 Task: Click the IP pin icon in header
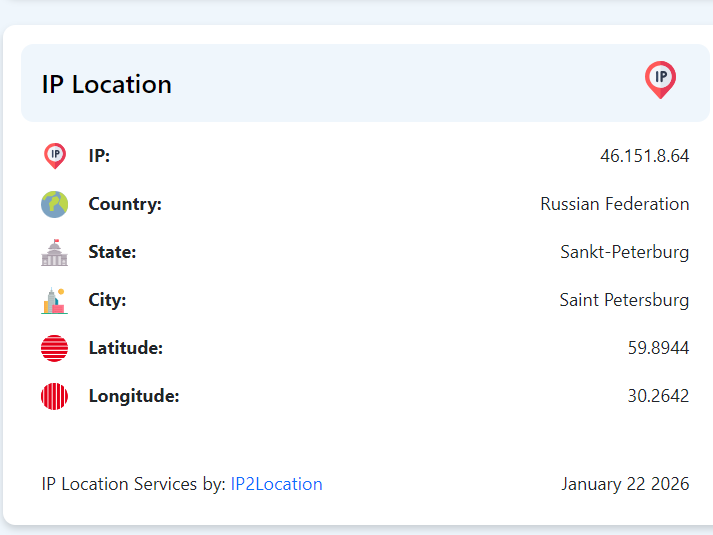point(660,80)
